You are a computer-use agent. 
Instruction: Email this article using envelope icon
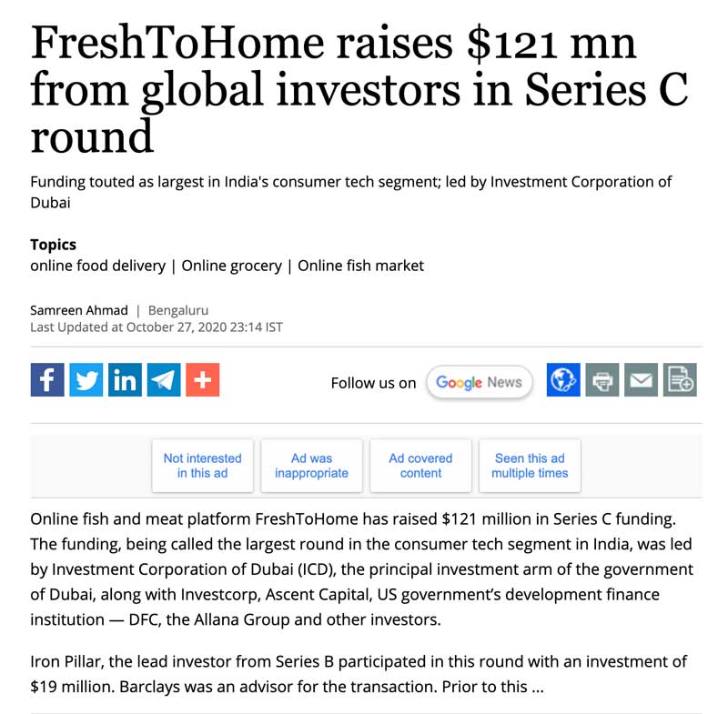pyautogui.click(x=641, y=379)
